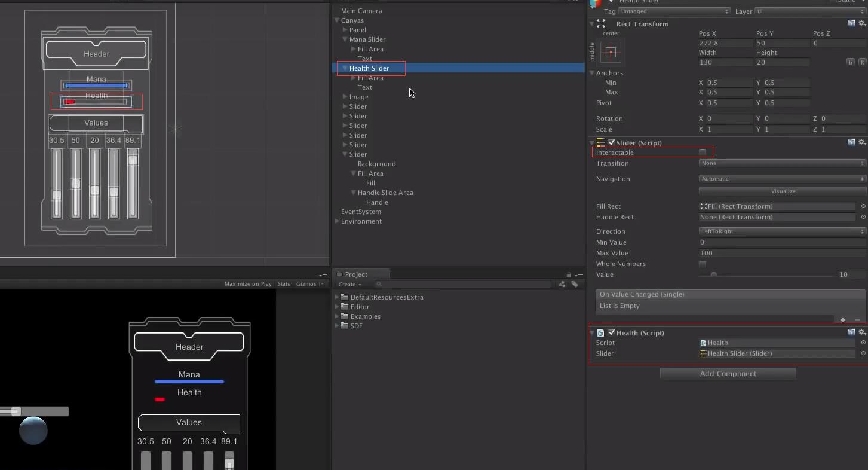
Task: Select Handle in hierarchy
Action: (377, 202)
